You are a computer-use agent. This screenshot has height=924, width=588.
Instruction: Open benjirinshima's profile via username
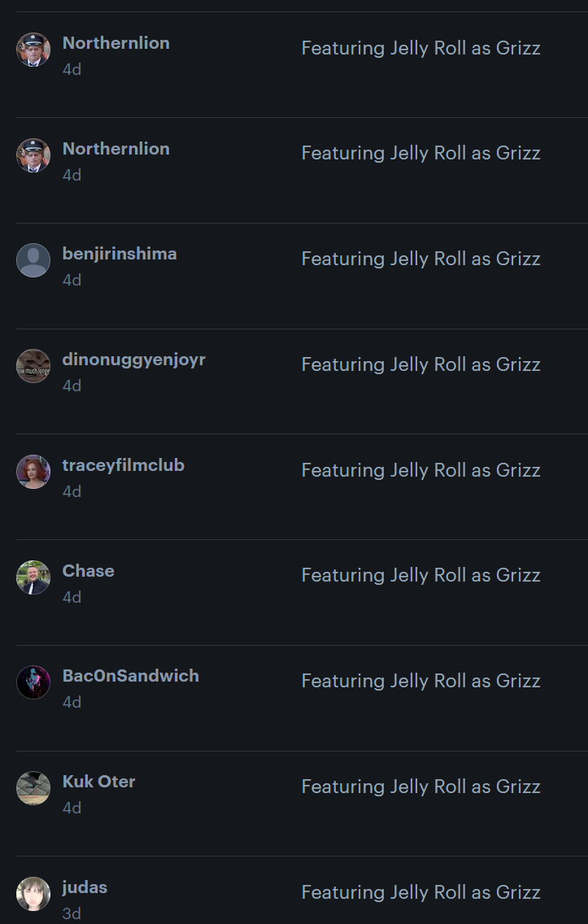click(x=120, y=254)
